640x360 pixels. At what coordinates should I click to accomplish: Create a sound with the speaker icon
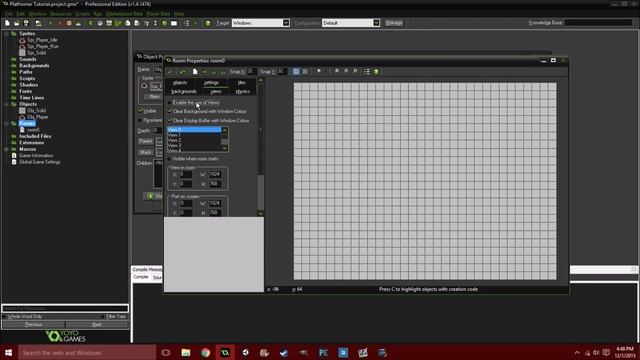coord(100,23)
